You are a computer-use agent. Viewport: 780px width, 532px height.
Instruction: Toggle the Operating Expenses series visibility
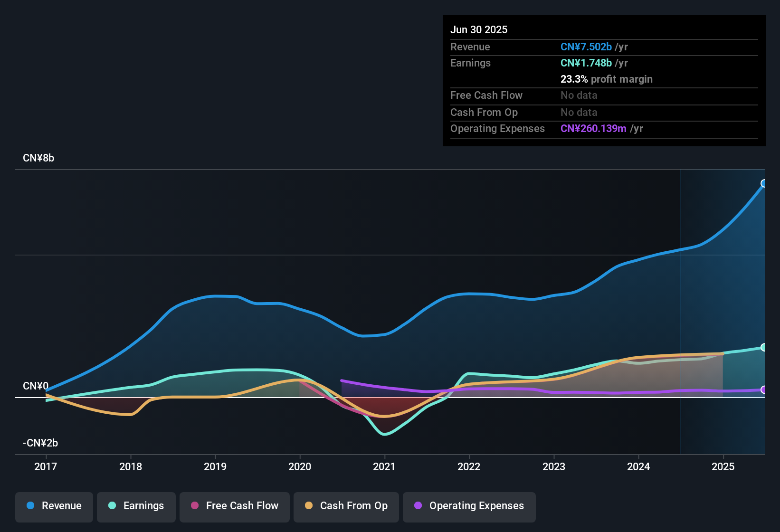(469, 506)
